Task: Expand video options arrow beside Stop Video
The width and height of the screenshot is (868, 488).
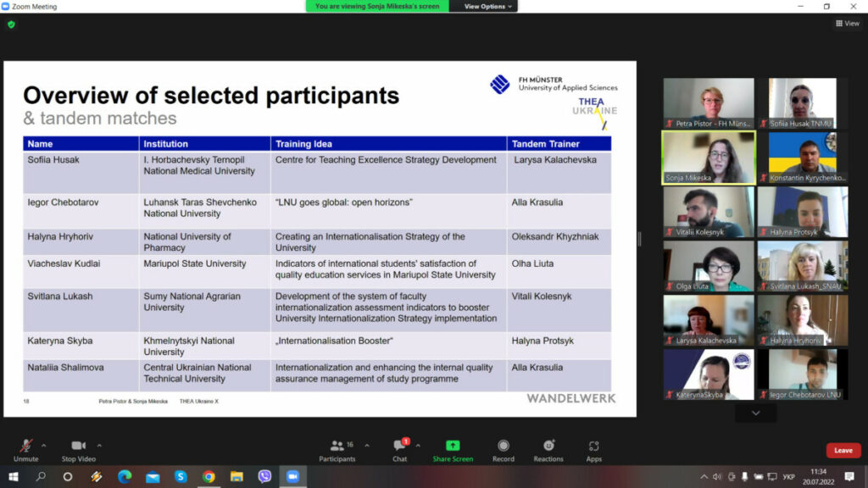Action: pyautogui.click(x=99, y=445)
